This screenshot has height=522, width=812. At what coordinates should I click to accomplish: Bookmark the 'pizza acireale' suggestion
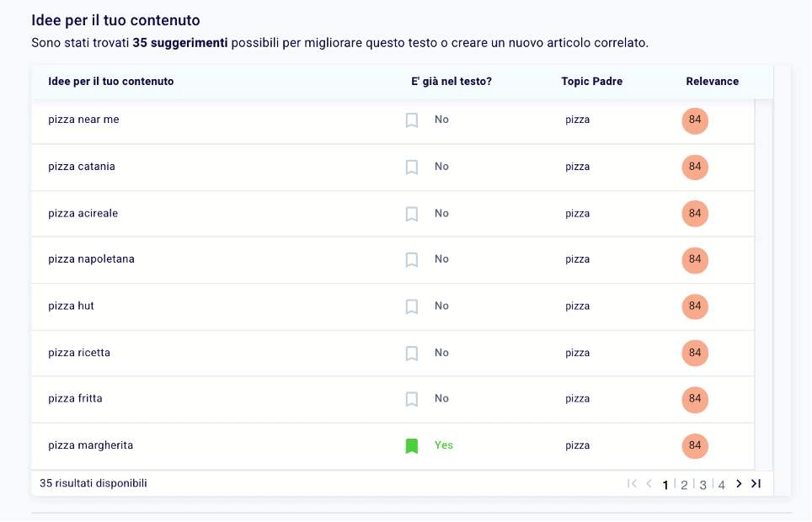(412, 214)
